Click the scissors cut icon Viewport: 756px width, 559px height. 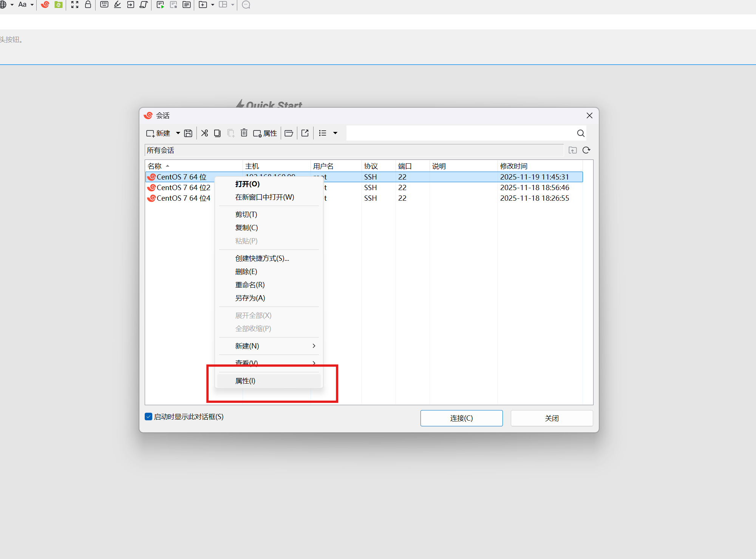(x=204, y=133)
